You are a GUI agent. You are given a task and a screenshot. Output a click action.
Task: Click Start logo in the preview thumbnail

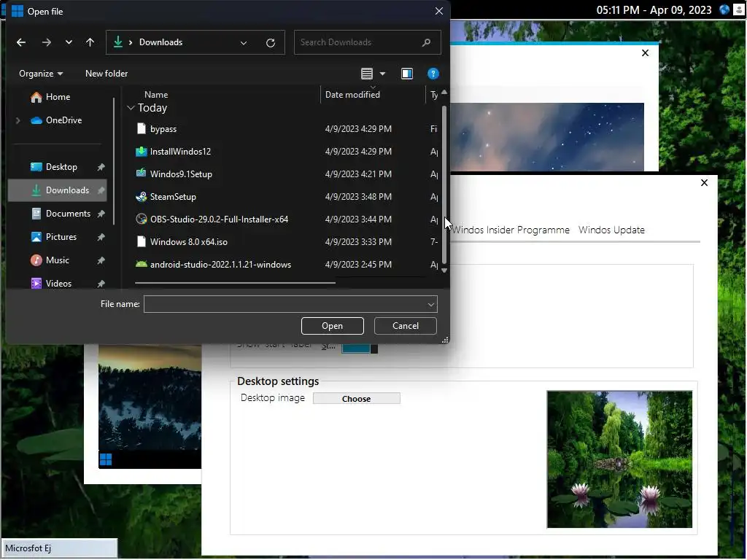click(106, 459)
